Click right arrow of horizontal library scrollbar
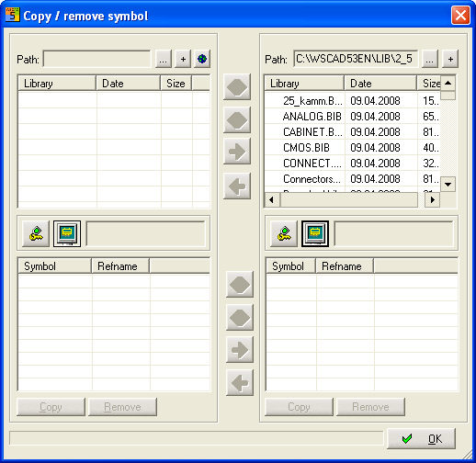 click(x=432, y=200)
